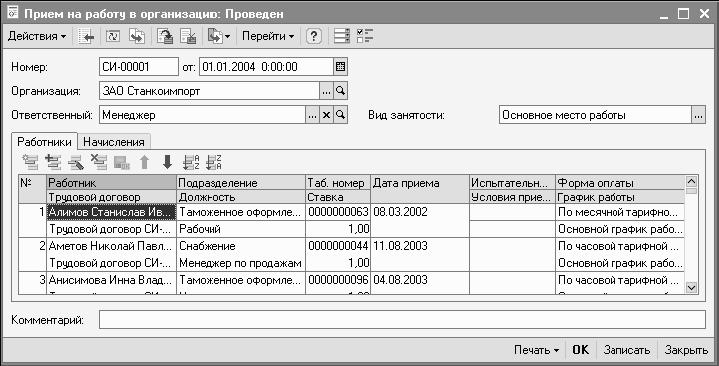Image resolution: width=719 pixels, height=366 pixels.
Task: Click the Закрыть button
Action: (686, 350)
